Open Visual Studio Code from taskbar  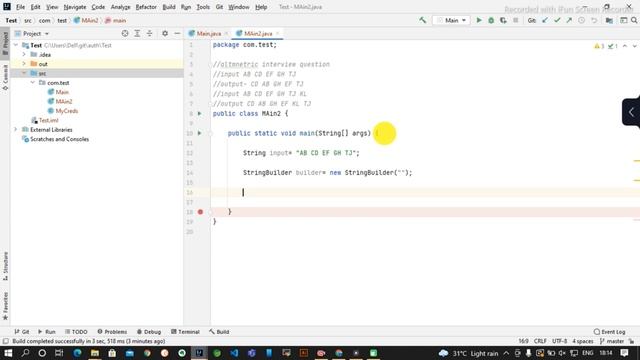[234, 353]
